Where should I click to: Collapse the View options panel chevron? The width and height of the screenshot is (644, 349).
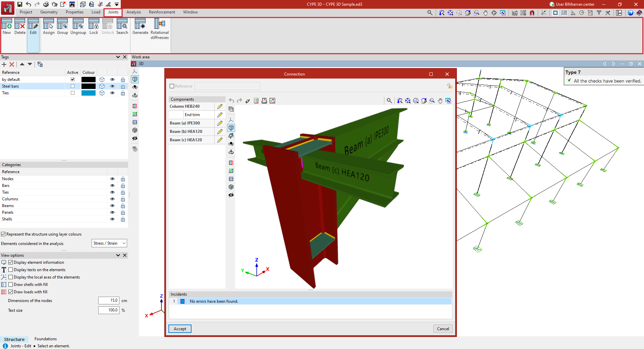point(118,255)
